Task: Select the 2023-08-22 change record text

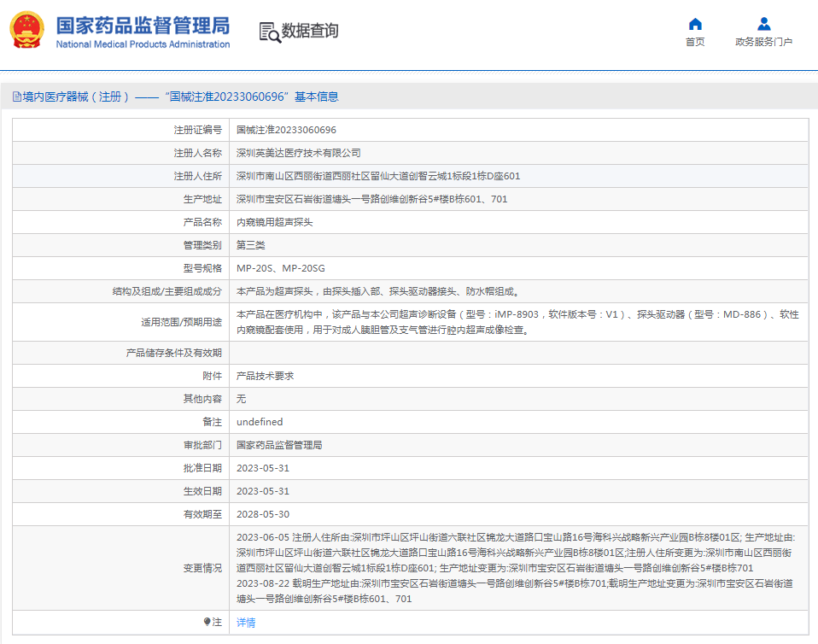Action: [515, 591]
